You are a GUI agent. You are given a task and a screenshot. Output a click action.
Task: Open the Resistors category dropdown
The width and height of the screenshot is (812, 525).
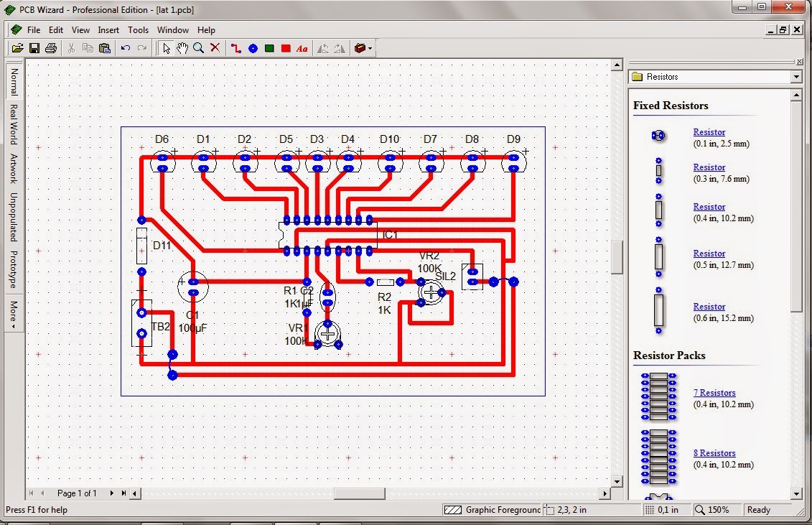click(796, 76)
